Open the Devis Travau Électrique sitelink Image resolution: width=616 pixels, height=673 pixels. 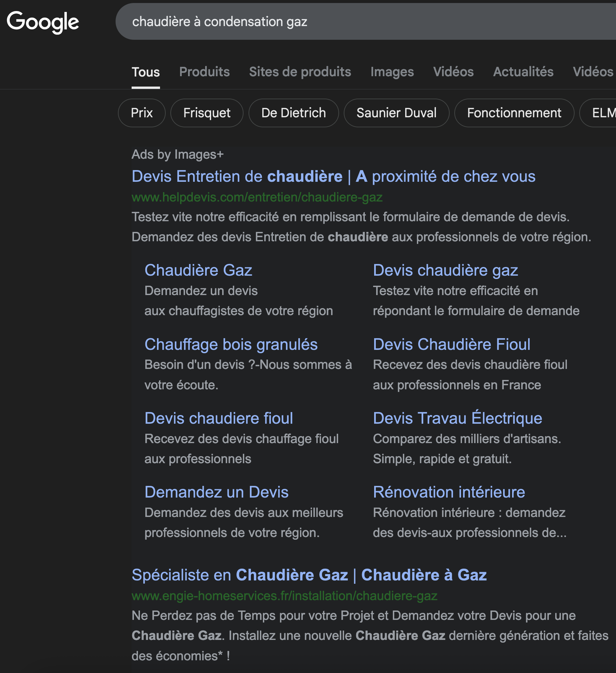click(457, 418)
